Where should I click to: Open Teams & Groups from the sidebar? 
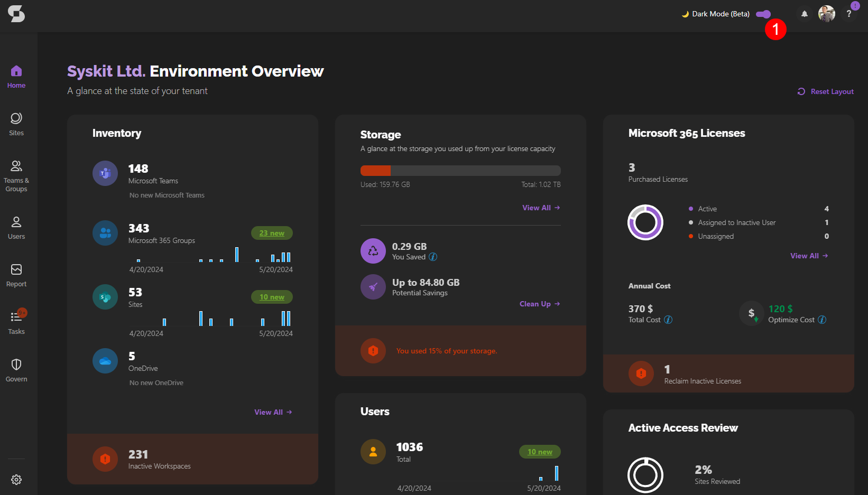[x=16, y=170]
